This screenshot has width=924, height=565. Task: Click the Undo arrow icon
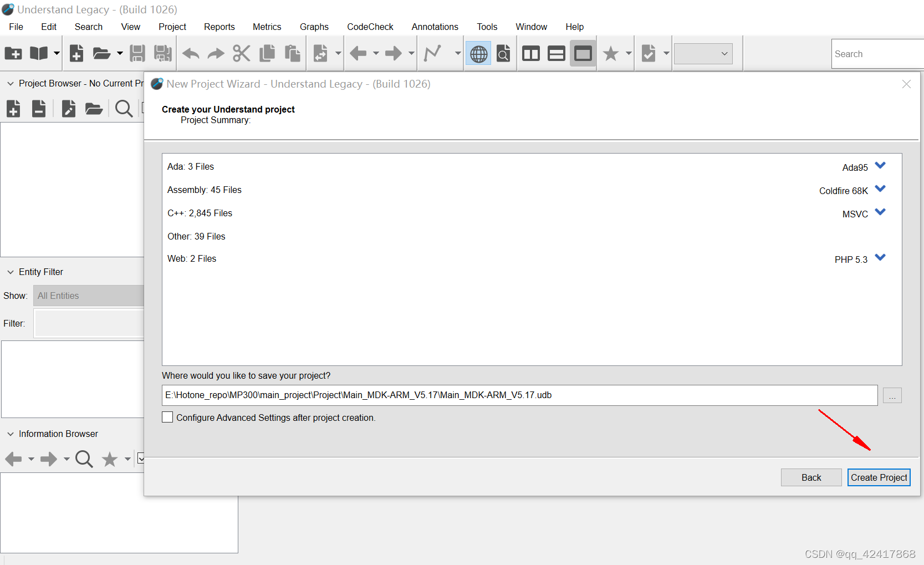click(191, 54)
